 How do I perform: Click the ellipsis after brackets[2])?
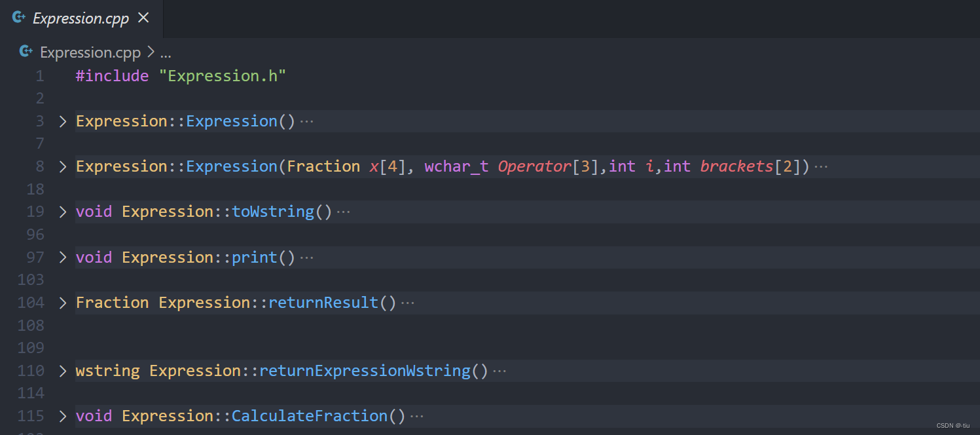click(821, 167)
